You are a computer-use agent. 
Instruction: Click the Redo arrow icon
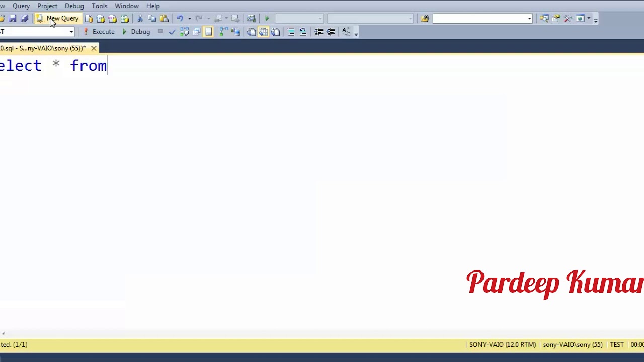(x=199, y=19)
